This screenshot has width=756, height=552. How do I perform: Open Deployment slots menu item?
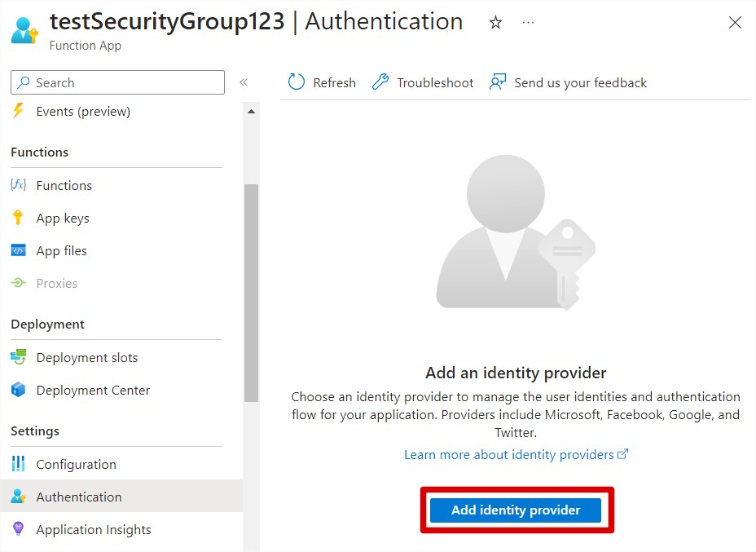(x=86, y=357)
